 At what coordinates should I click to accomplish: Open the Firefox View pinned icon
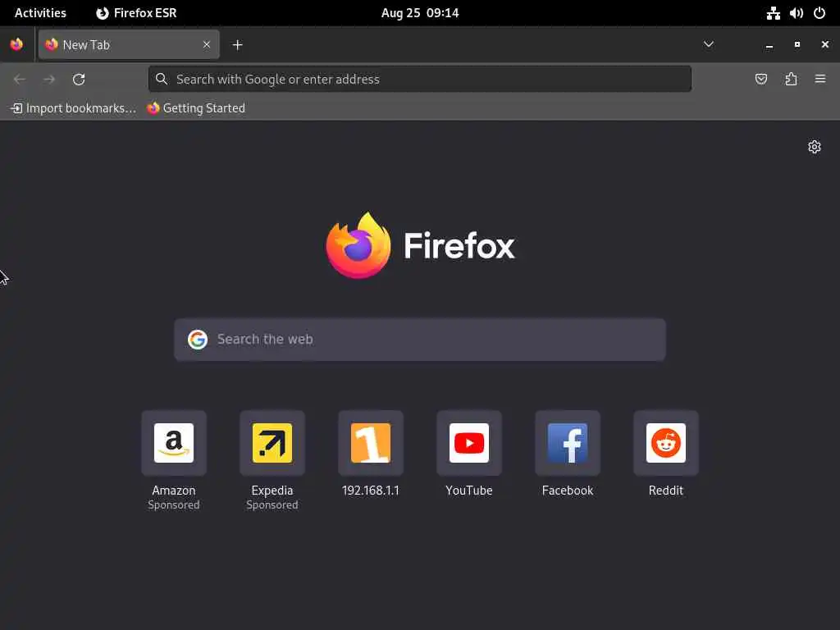[x=16, y=44]
